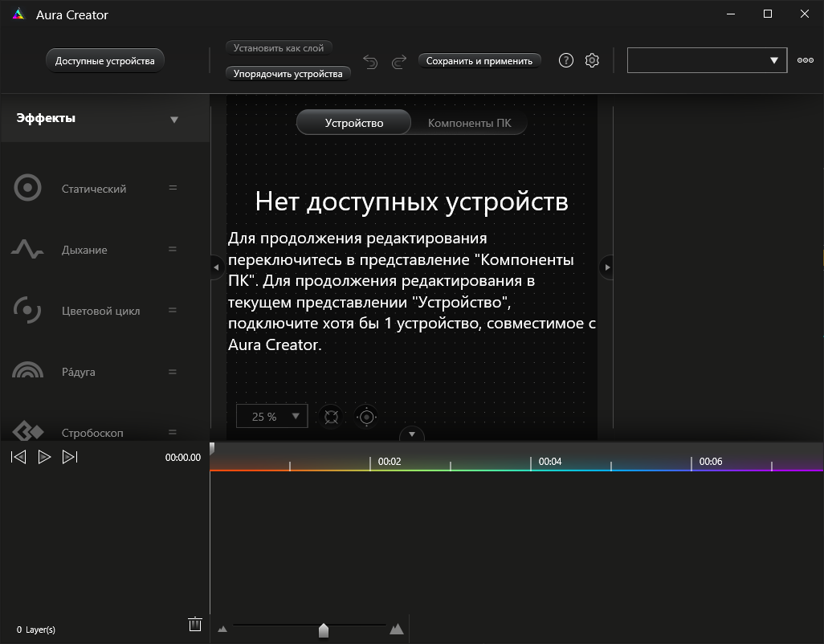Switch to the Компоненты ПК tab
Screen dimensions: 824x644
(469, 123)
